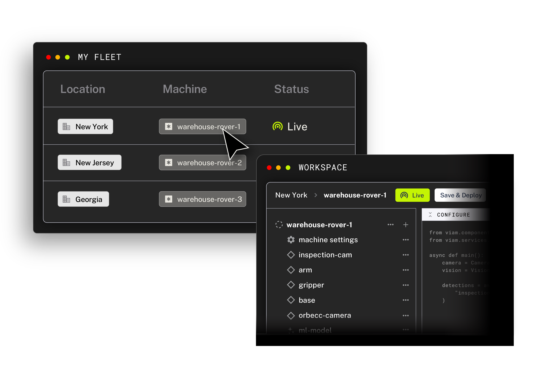
Task: Click the asterisk icon on warehouse-rover-2
Action: pos(168,162)
